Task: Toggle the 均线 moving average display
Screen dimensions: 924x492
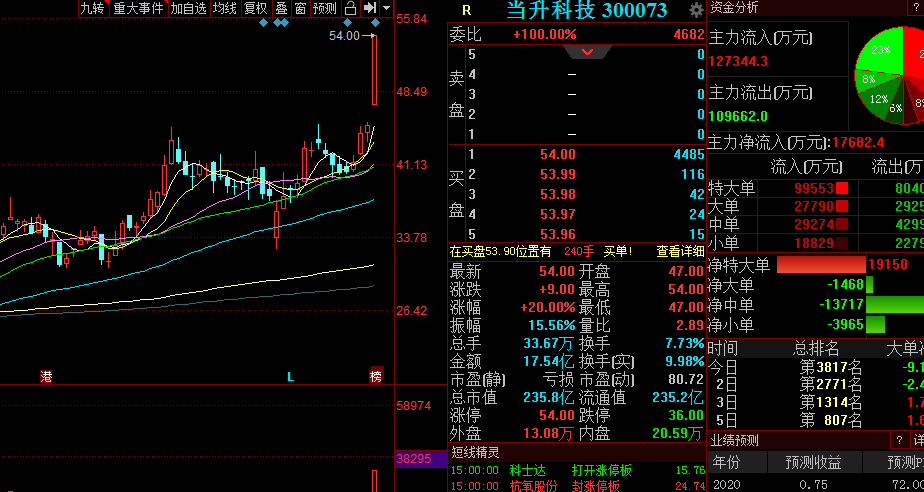Action: coord(225,8)
